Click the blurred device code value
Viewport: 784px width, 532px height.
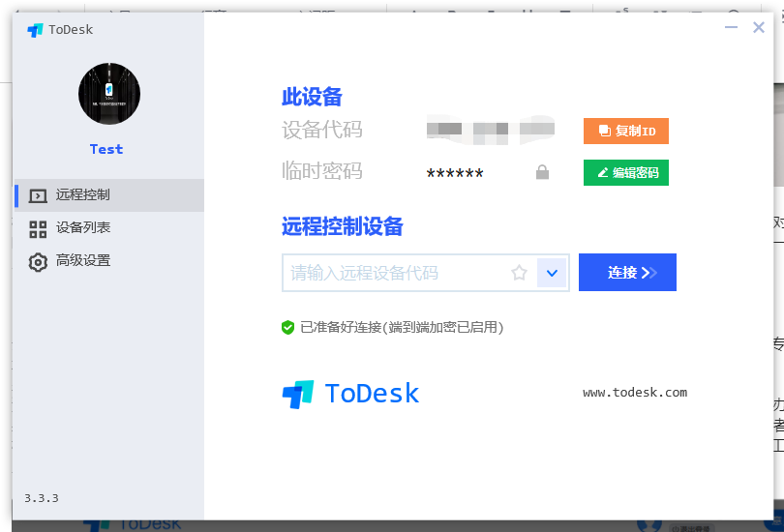491,130
